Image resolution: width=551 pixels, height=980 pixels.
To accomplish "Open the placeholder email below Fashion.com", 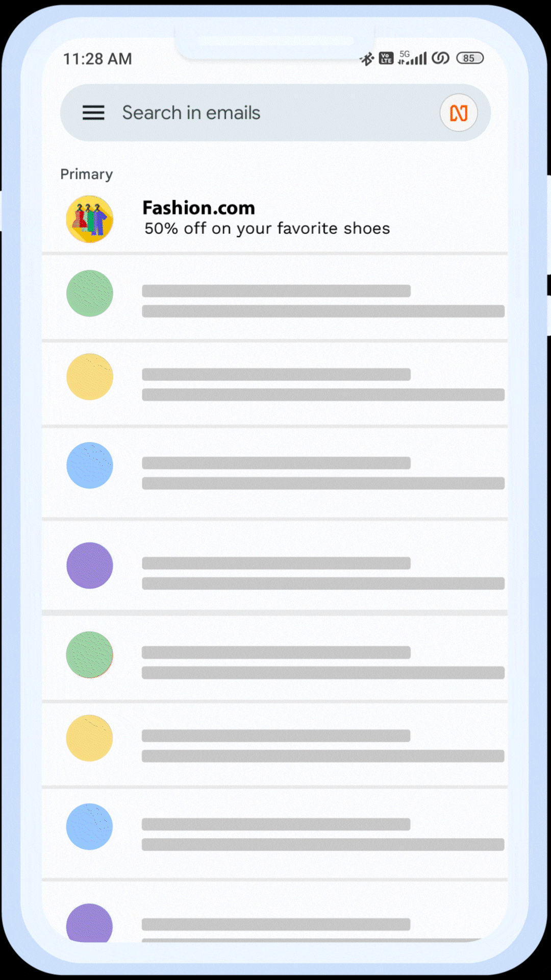I will [x=274, y=297].
